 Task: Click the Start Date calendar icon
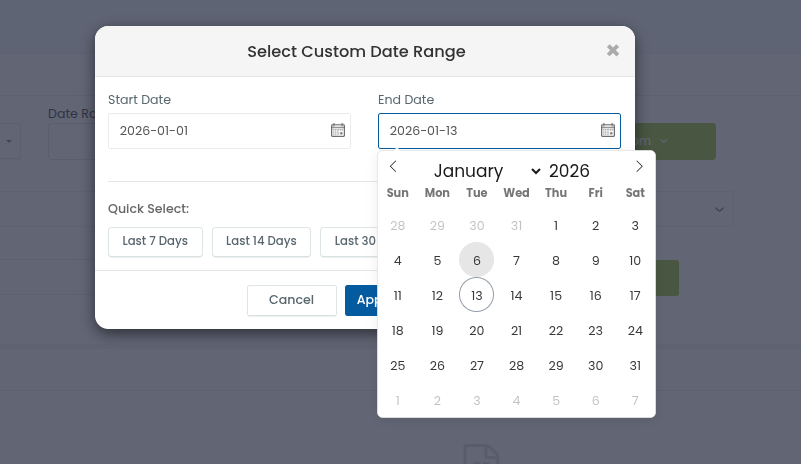click(x=338, y=130)
